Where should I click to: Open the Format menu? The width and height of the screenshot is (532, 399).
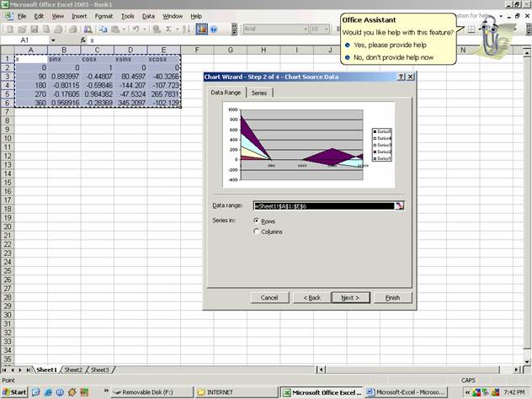104,16
